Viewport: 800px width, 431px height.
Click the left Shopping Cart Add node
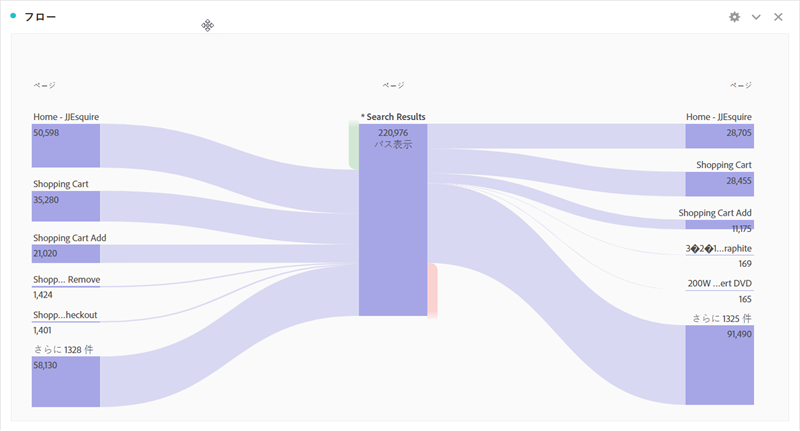pyautogui.click(x=66, y=254)
